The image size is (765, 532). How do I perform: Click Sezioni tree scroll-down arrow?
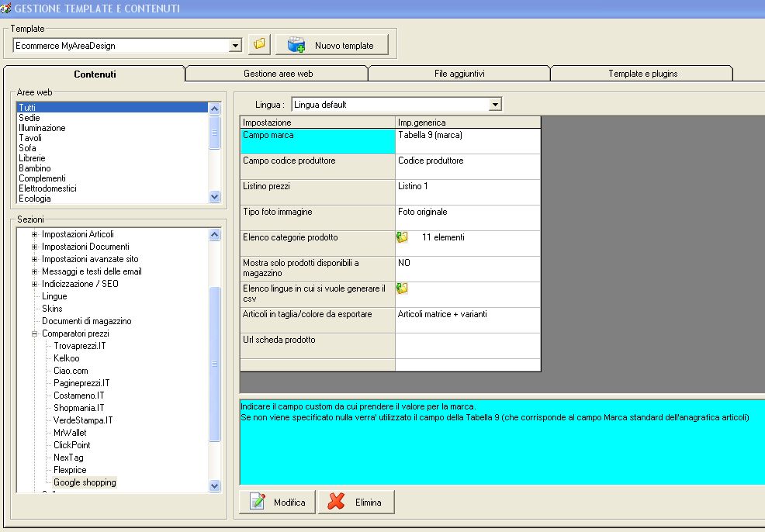click(x=214, y=485)
